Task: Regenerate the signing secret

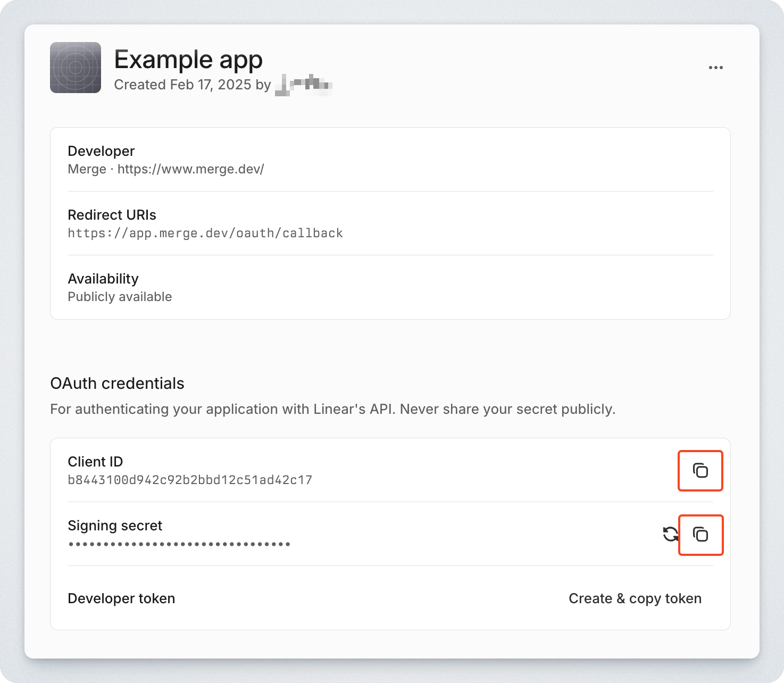Action: (670, 534)
